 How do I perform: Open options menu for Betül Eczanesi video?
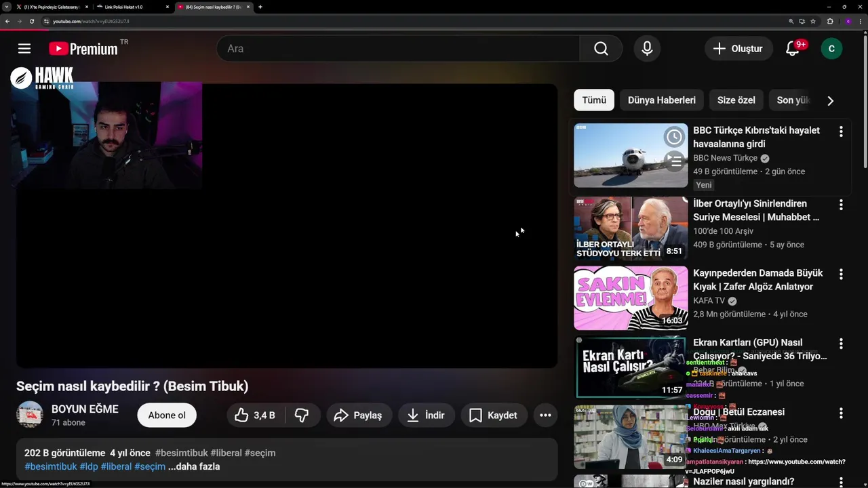click(841, 413)
